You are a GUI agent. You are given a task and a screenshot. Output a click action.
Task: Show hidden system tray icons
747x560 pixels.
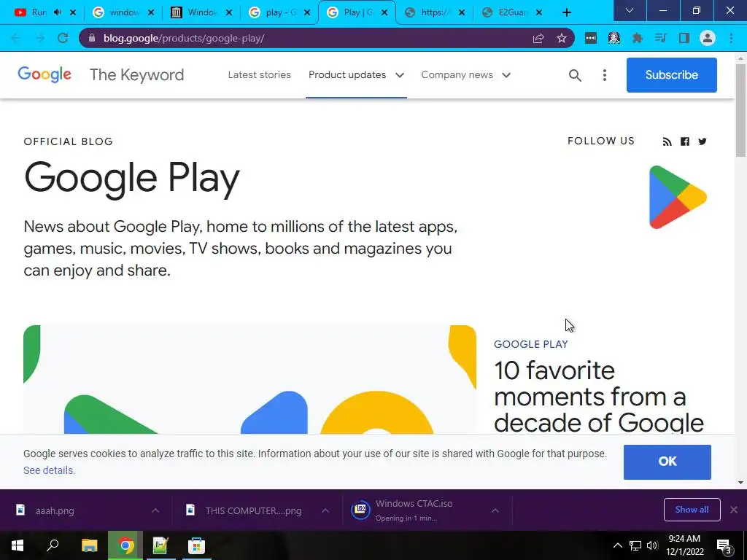point(617,545)
